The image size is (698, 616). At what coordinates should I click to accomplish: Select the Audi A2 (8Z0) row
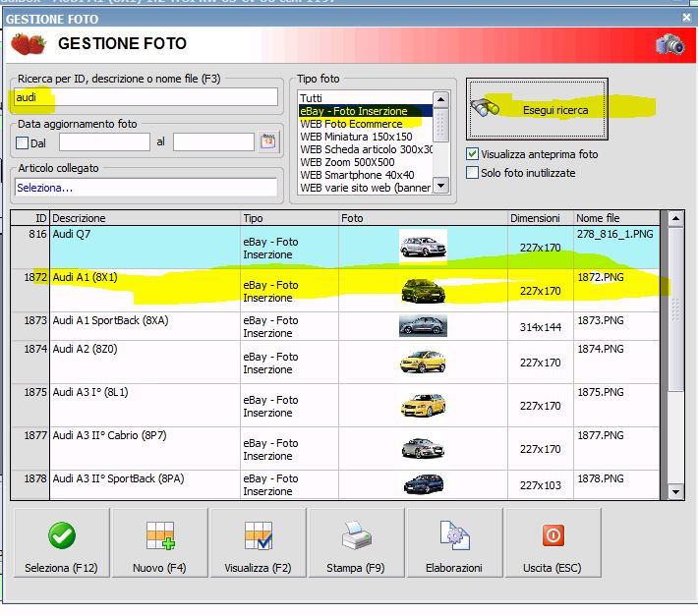tap(335, 363)
